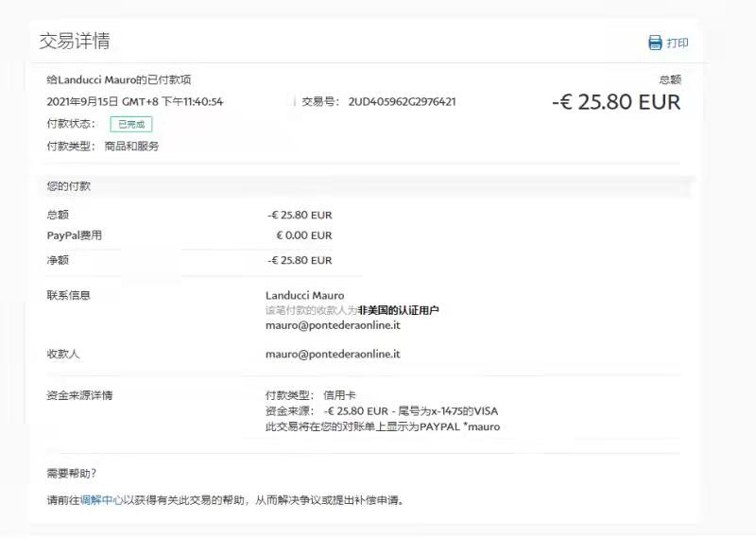This screenshot has width=756, height=539.
Task: Click the email under 联系信息 contact info
Action: pos(333,324)
